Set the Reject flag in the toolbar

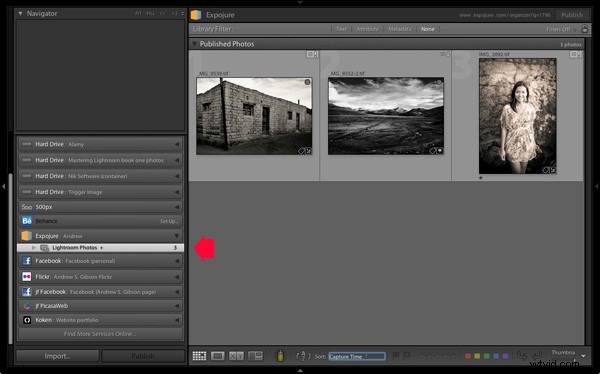pyautogui.click(x=407, y=356)
